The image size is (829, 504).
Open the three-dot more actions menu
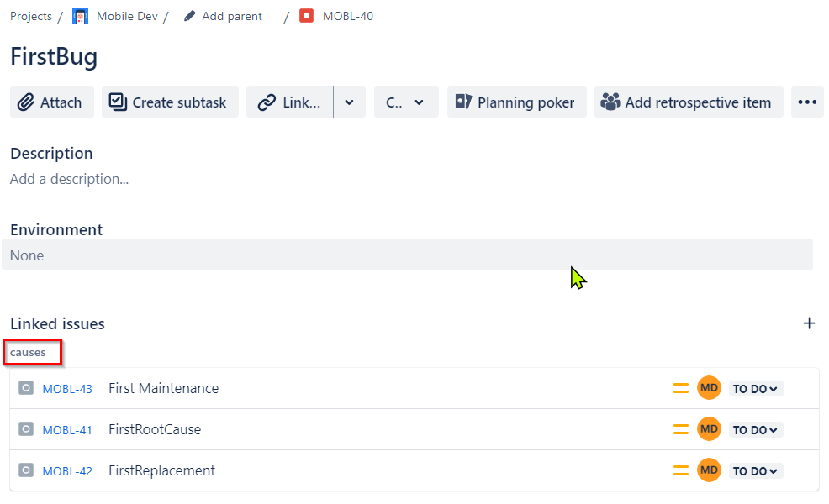click(807, 102)
